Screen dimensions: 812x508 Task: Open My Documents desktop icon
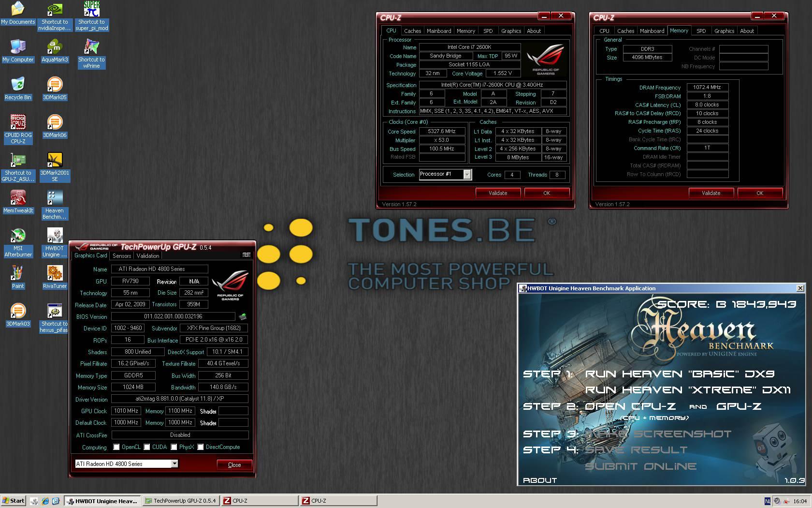pyautogui.click(x=18, y=13)
